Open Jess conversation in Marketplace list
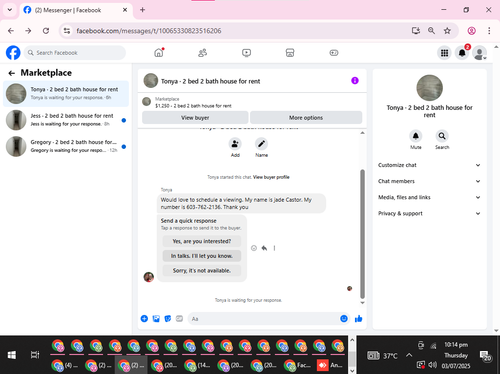The height and width of the screenshot is (374, 500). (x=66, y=120)
